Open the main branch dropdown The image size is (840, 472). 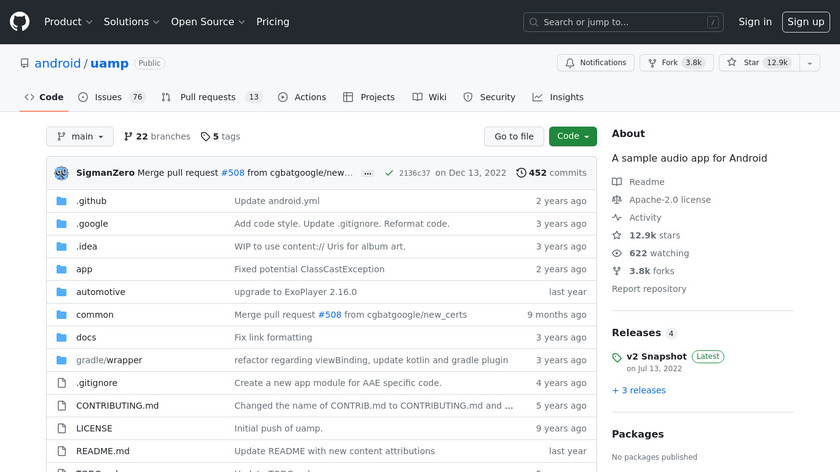[80, 137]
